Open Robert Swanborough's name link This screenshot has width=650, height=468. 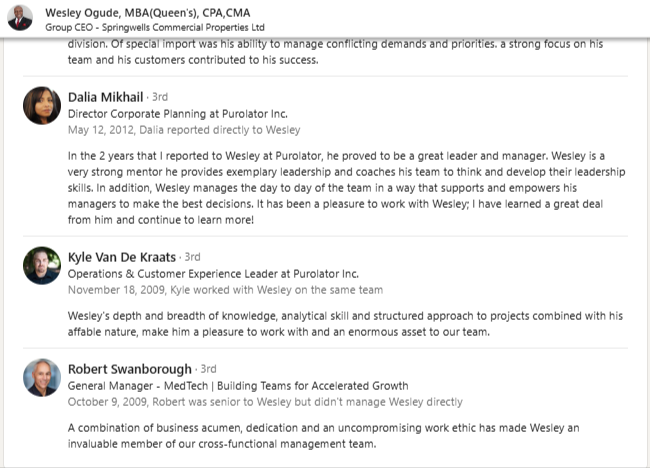click(130, 369)
